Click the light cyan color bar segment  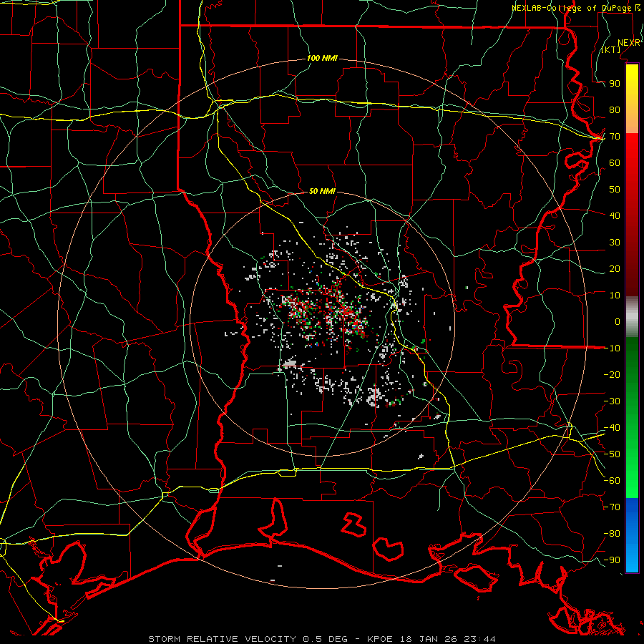coord(632,559)
